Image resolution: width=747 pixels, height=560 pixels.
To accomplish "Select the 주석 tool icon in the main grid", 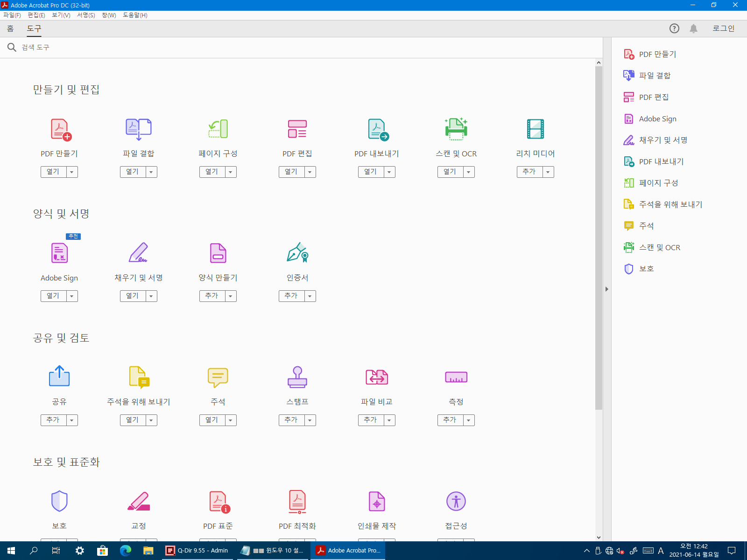I will click(218, 378).
